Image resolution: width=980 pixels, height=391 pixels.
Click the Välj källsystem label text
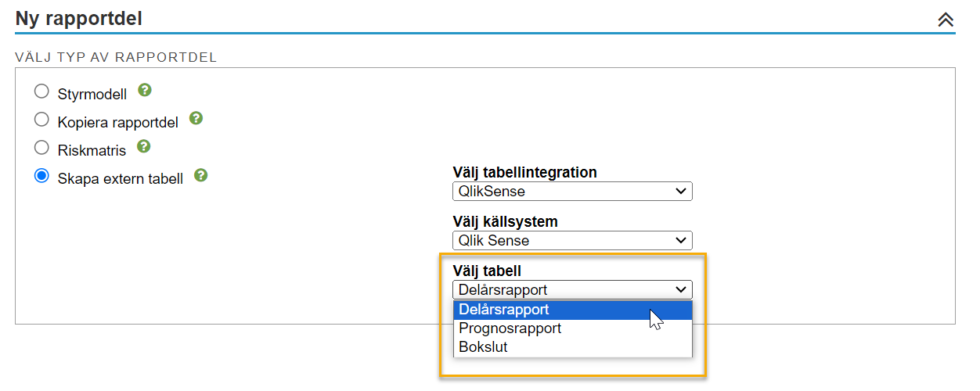505,222
